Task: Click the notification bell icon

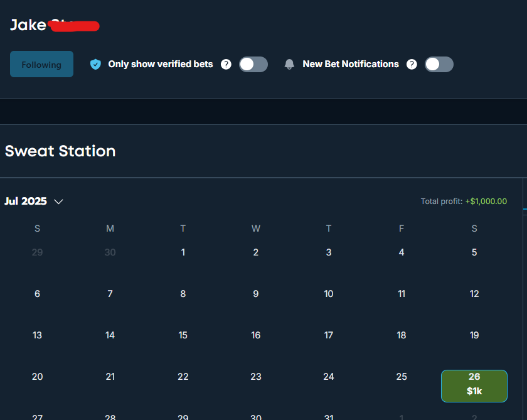Action: coord(289,64)
